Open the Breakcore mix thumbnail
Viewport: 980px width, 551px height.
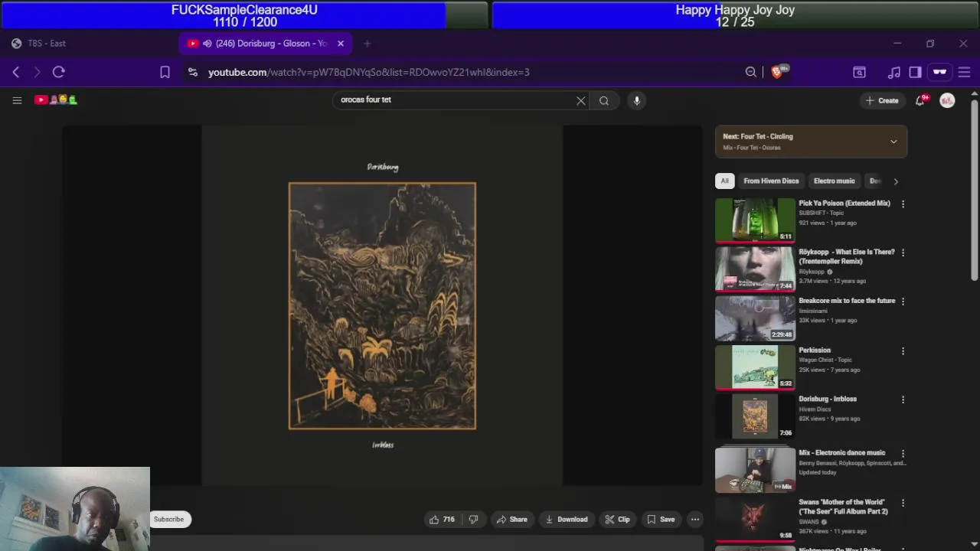coord(755,318)
